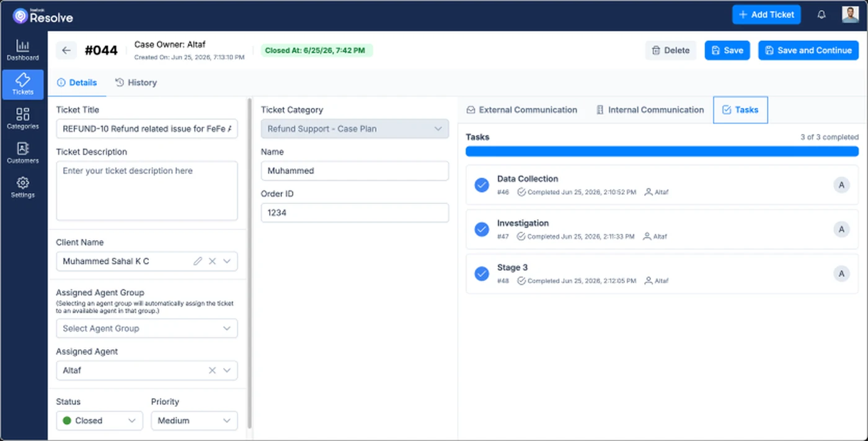Click the Stage 3 task title
Viewport: 868px width, 441px height.
tap(512, 267)
